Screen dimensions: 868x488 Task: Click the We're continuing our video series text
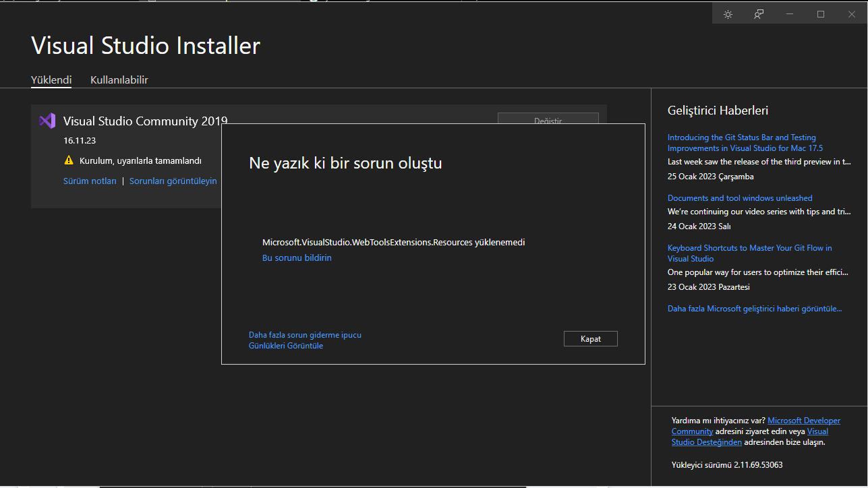coord(759,212)
